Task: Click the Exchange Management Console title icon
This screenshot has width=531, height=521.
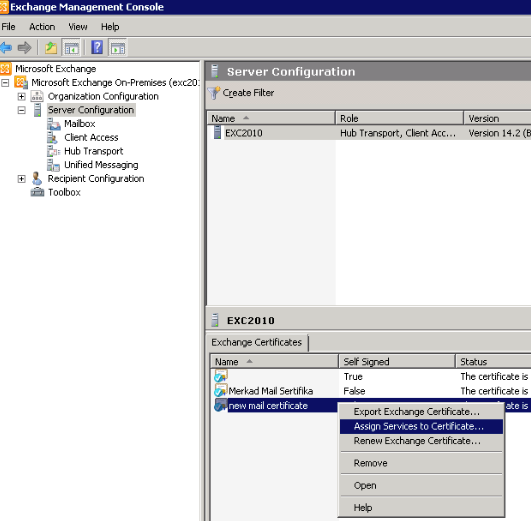Action: [x=4, y=7]
